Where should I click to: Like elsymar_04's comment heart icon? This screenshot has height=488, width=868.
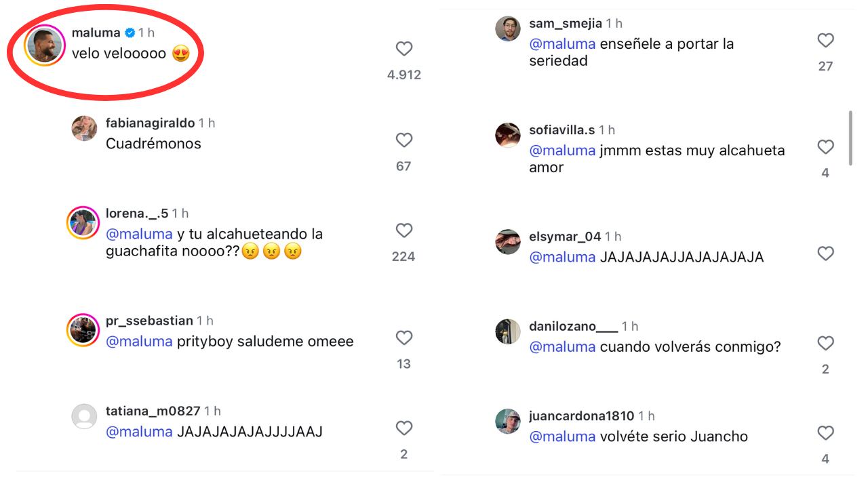[x=825, y=253]
